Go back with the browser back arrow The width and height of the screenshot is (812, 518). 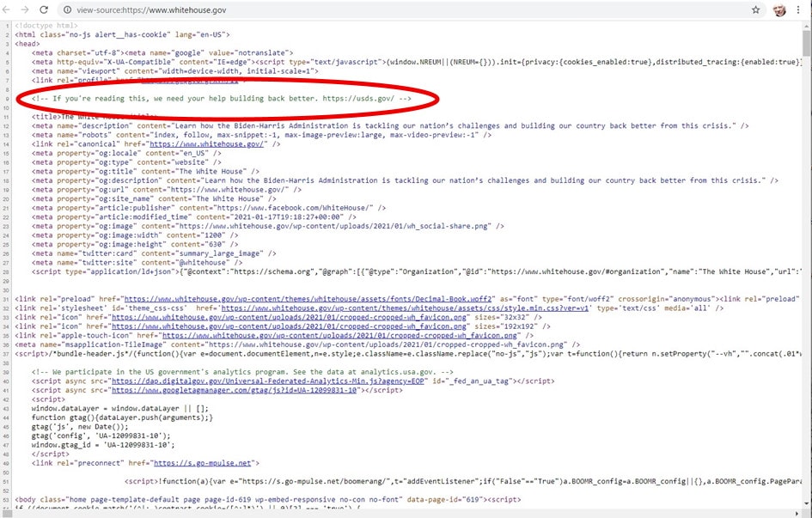(x=6, y=9)
